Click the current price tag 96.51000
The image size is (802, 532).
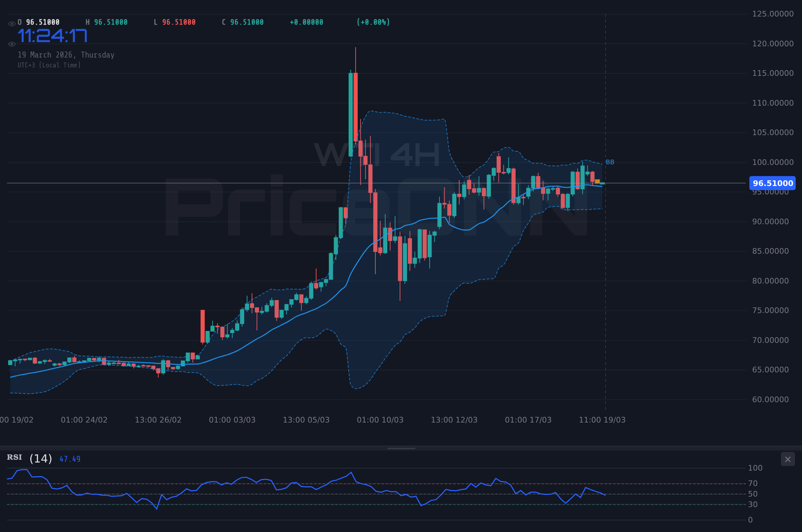(x=772, y=183)
